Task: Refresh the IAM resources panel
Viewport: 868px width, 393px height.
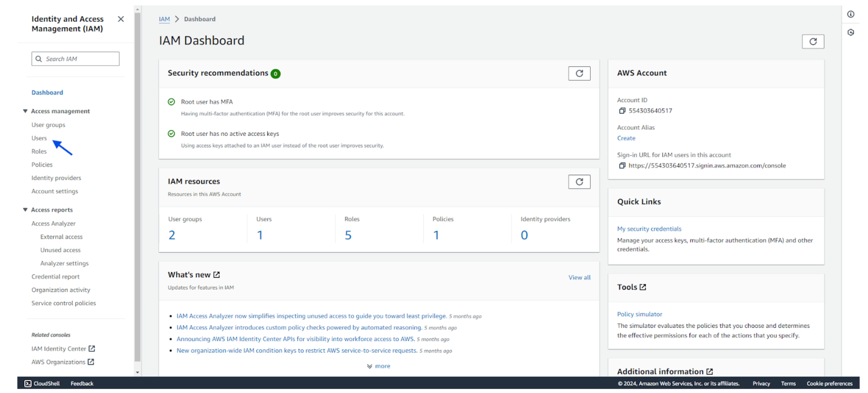Action: [579, 182]
